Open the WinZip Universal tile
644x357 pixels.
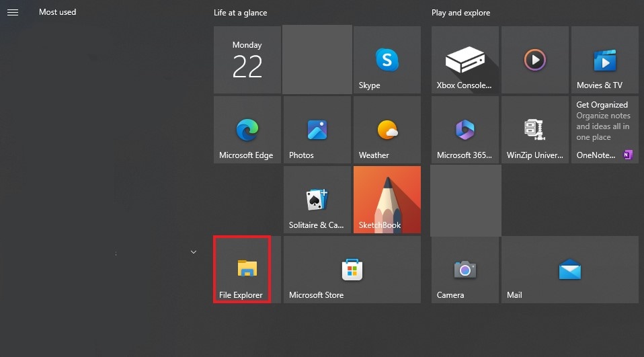tap(534, 130)
